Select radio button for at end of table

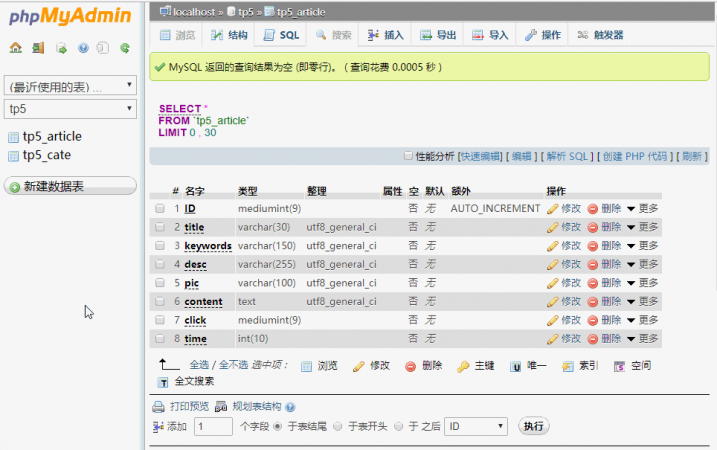pos(278,426)
